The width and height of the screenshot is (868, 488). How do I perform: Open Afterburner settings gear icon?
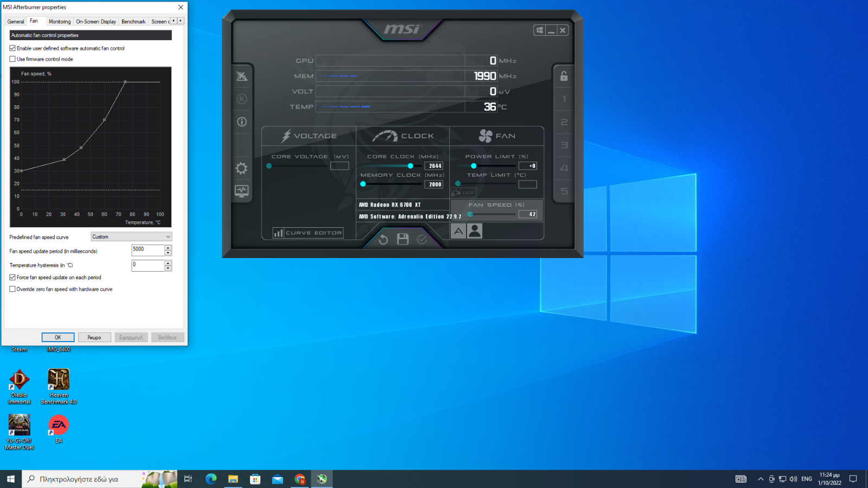tap(242, 168)
